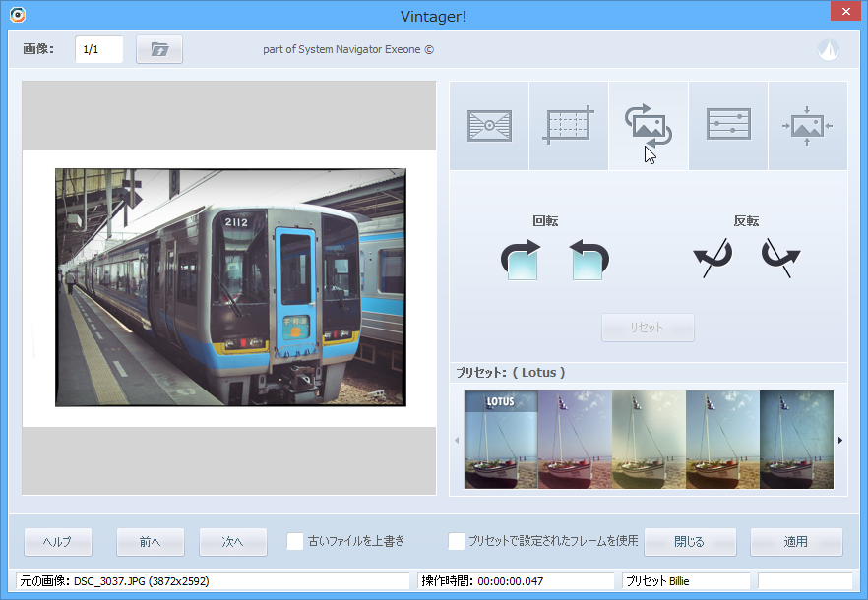
Task: Click the sail logo in the top right
Action: (828, 48)
